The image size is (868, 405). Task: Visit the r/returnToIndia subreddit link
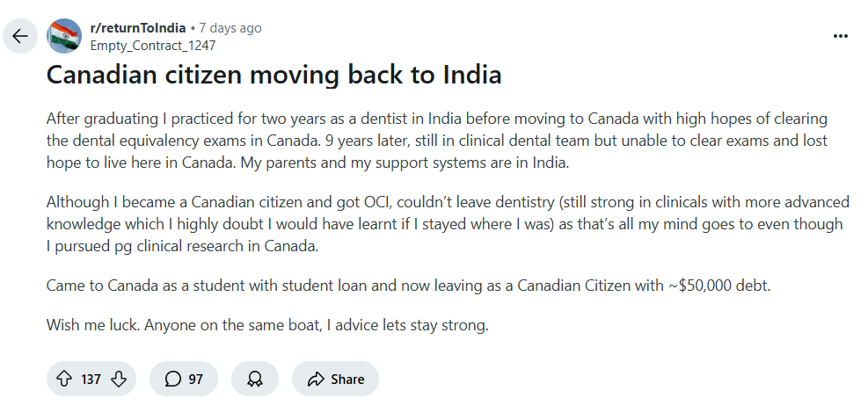[x=138, y=28]
